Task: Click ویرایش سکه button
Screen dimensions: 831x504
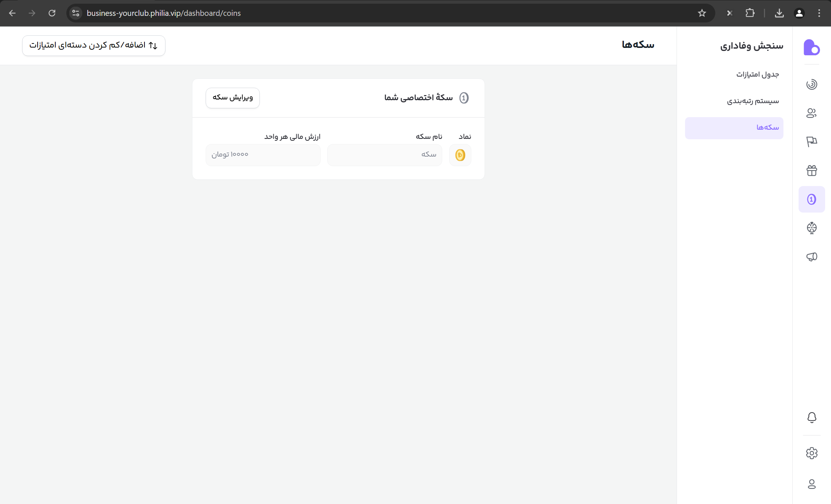Action: [233, 98]
